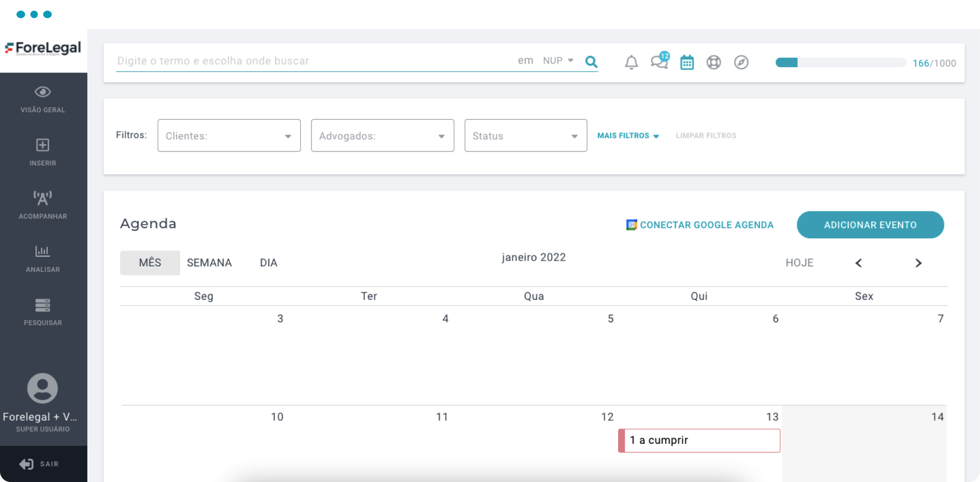Select day 11 in the calendar
Screen dimensions: 980x482
(x=442, y=417)
